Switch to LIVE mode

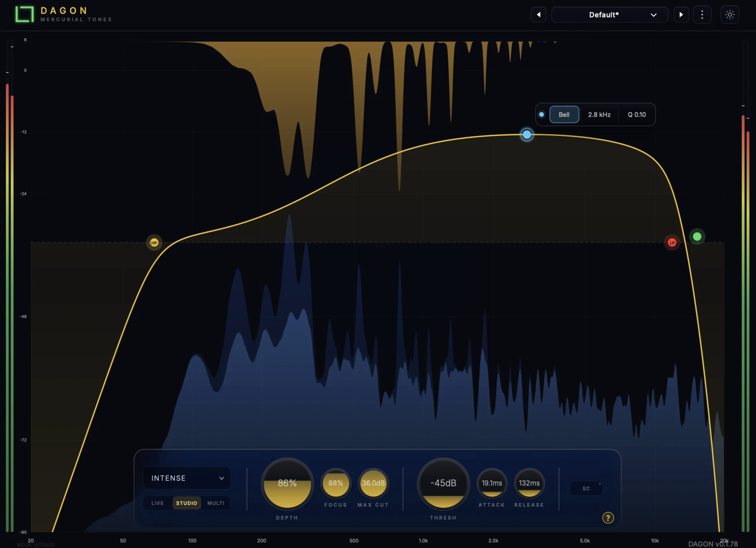(x=158, y=503)
